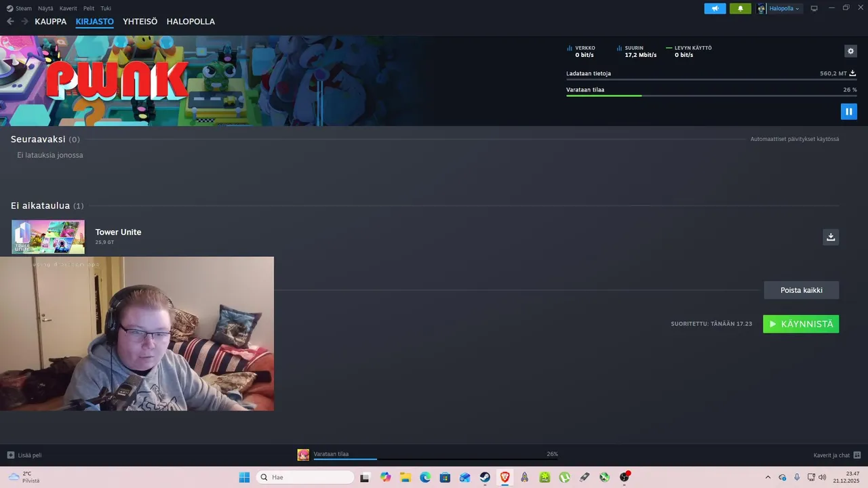Open the KIRJASTO library tab
The image size is (868, 488).
coord(95,22)
